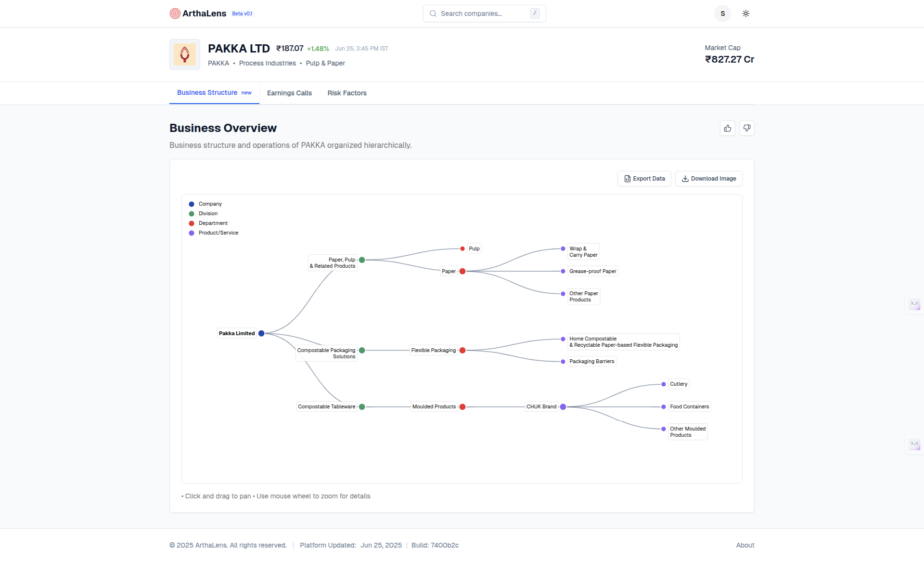This screenshot has width=924, height=562.
Task: Click the Food Containers label
Action: pyautogui.click(x=690, y=406)
